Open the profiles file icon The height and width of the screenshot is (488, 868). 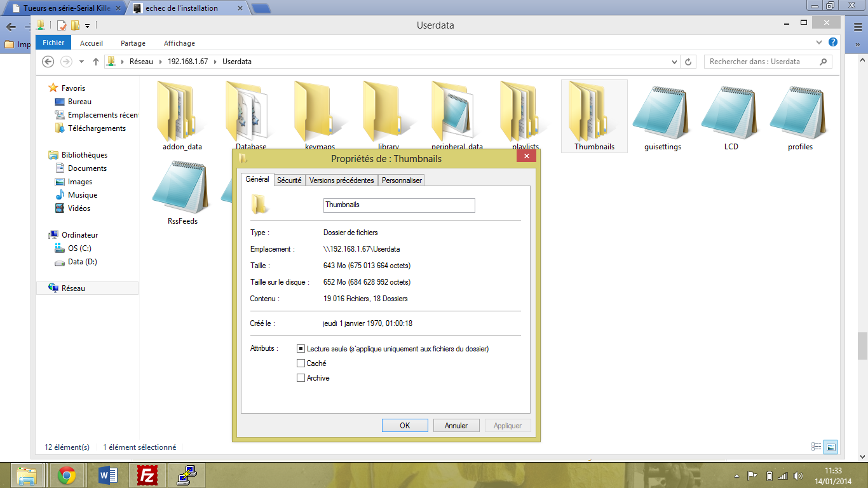point(799,112)
